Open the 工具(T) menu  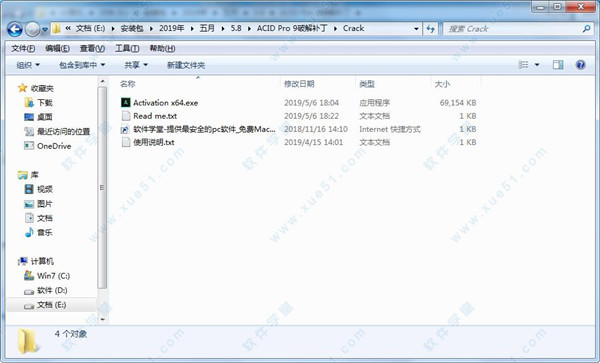[x=127, y=49]
